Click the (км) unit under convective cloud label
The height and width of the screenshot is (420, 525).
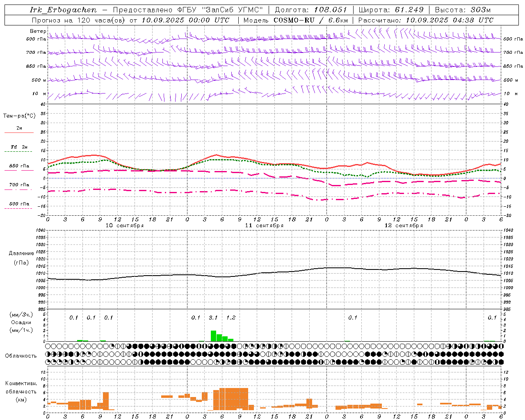pos(21,399)
